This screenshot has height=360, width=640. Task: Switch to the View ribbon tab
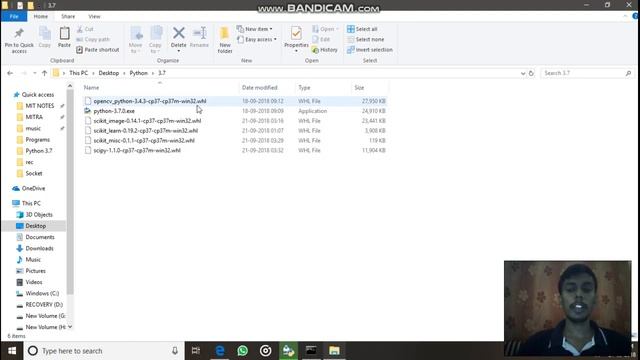click(x=94, y=16)
